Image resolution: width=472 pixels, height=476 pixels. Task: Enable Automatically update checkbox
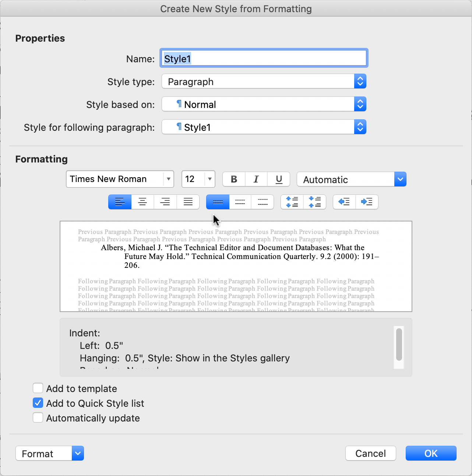coord(38,418)
